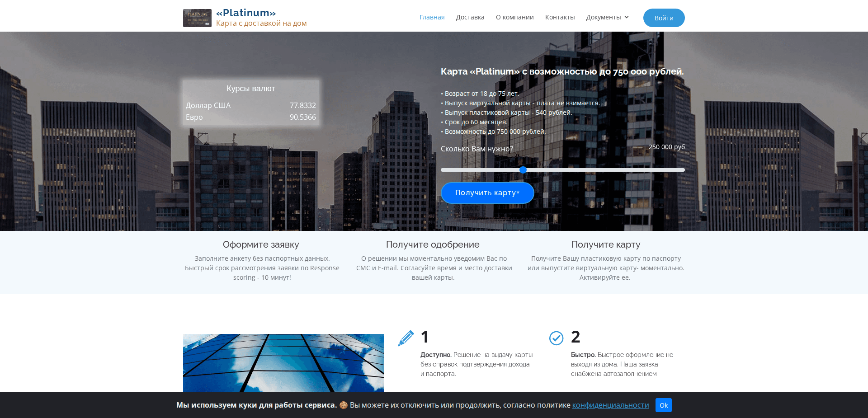Click the 250 000 руб amount label
The image size is (868, 418).
666,147
